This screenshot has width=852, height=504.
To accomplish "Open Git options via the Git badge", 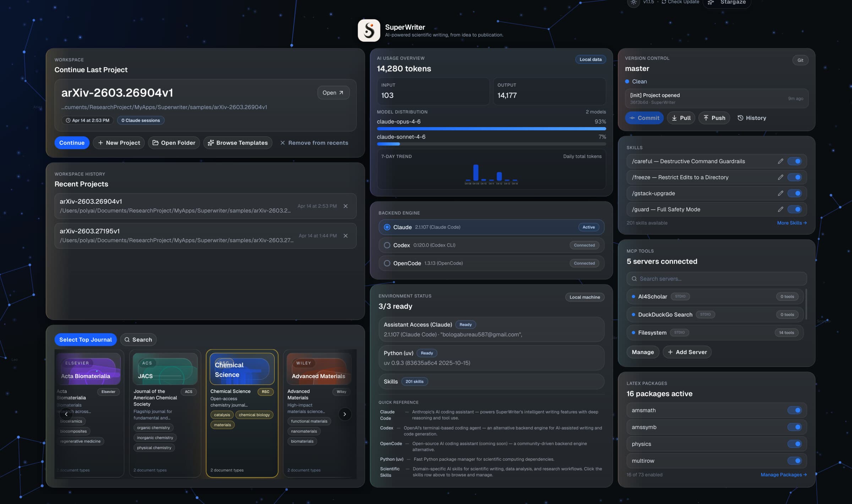I will coord(801,60).
